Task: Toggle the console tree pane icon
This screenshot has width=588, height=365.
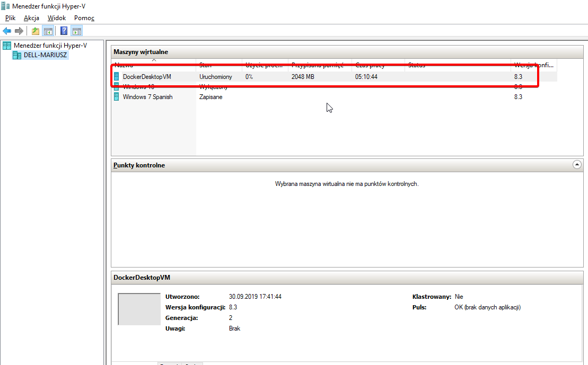Action: [x=48, y=31]
